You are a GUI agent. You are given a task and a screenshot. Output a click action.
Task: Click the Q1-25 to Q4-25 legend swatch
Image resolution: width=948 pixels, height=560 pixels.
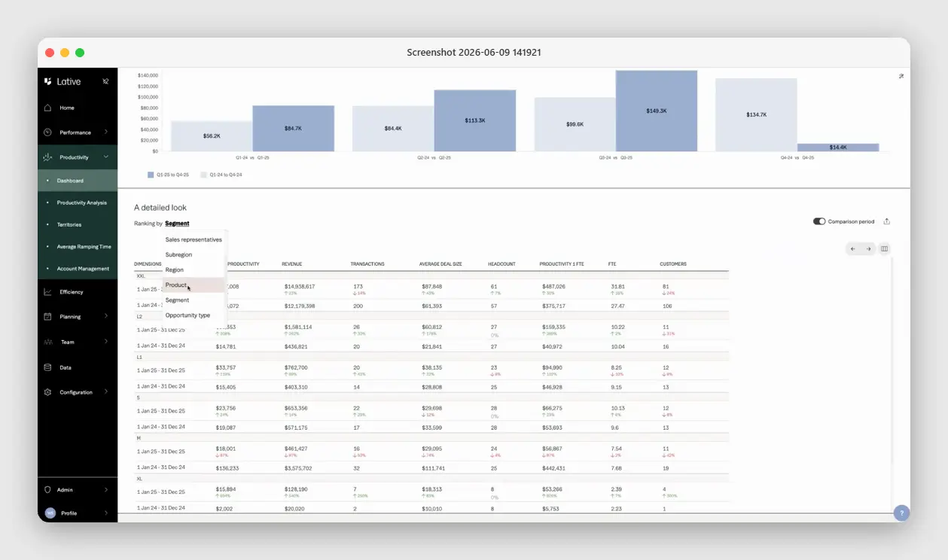151,175
